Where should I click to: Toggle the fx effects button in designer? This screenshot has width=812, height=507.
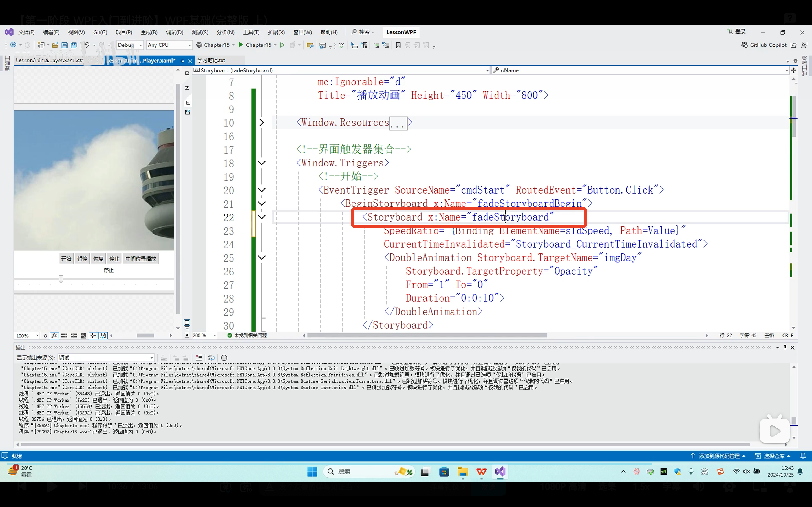tap(54, 335)
